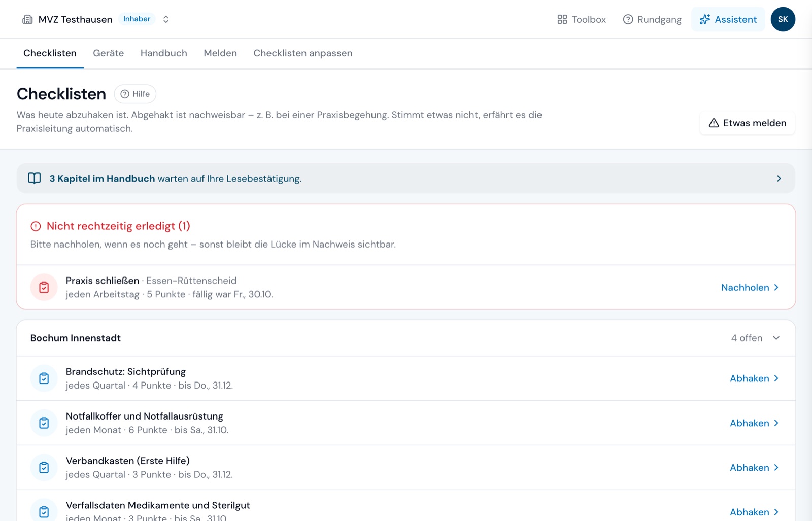Click Nachholen for Praxis schließen
812x521 pixels.
pos(750,287)
